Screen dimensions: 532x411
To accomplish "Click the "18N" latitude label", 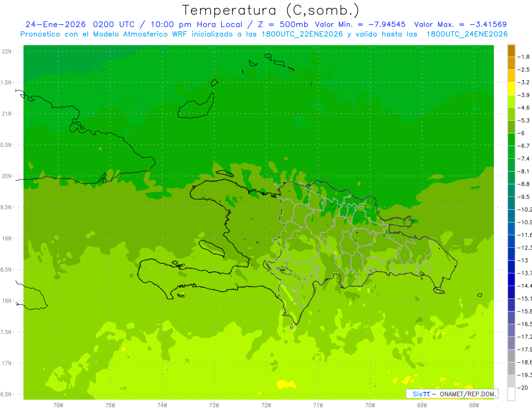I will click(x=7, y=301).
